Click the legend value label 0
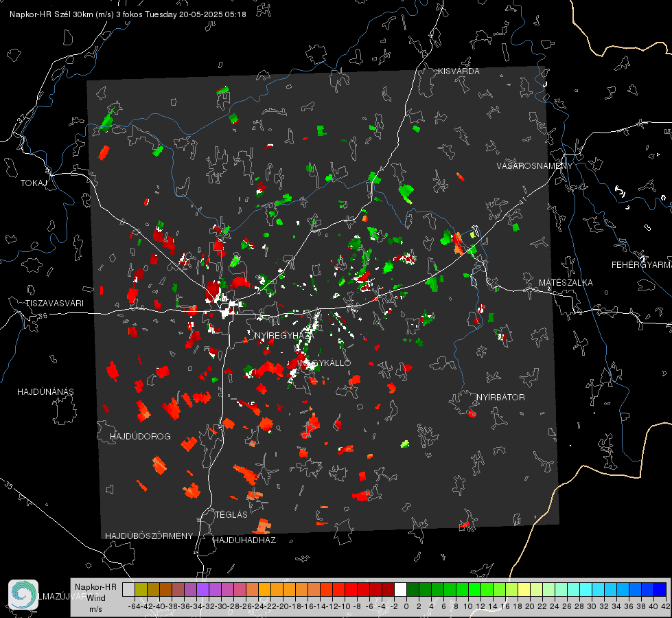 pos(406,606)
